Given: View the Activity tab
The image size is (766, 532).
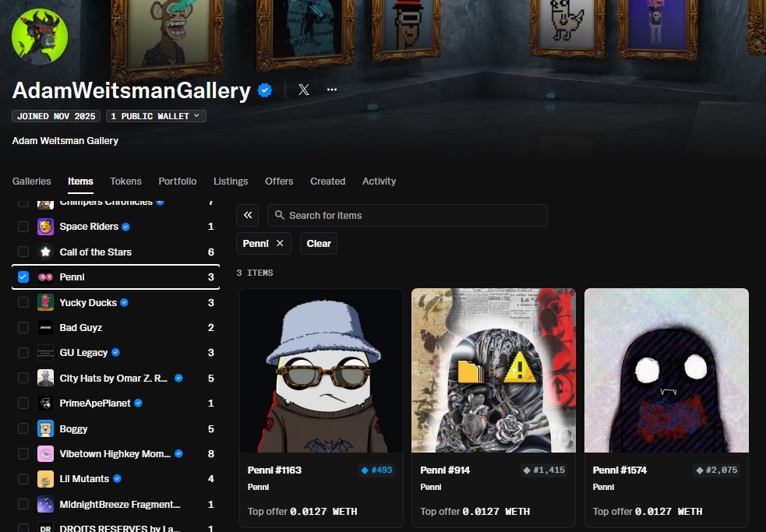Looking at the screenshot, I should pyautogui.click(x=379, y=181).
